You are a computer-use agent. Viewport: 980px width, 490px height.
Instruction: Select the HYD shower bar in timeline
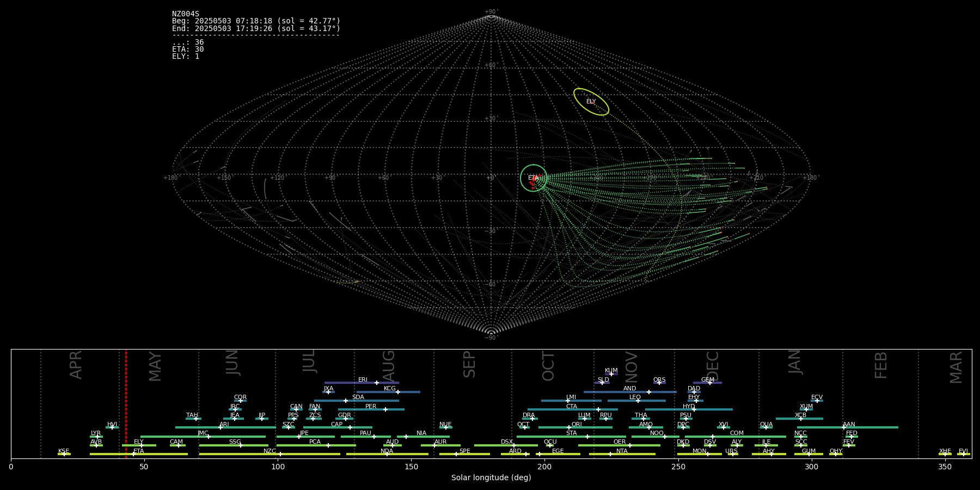click(689, 409)
